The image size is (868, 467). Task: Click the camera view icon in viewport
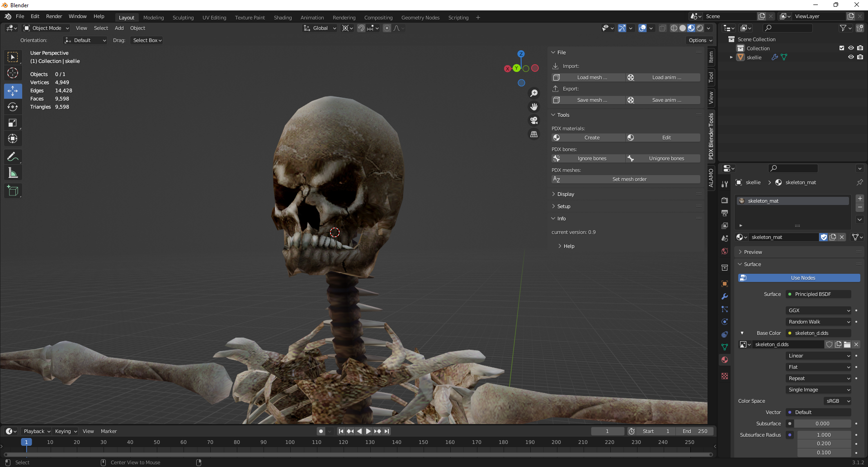click(534, 120)
